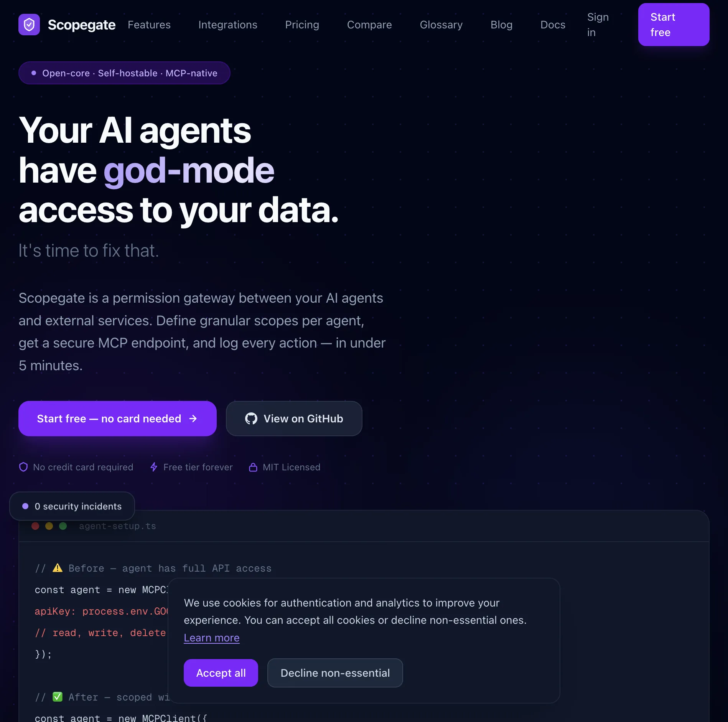Click the GitHub octocat icon
This screenshot has height=722, width=728.
[x=251, y=419]
